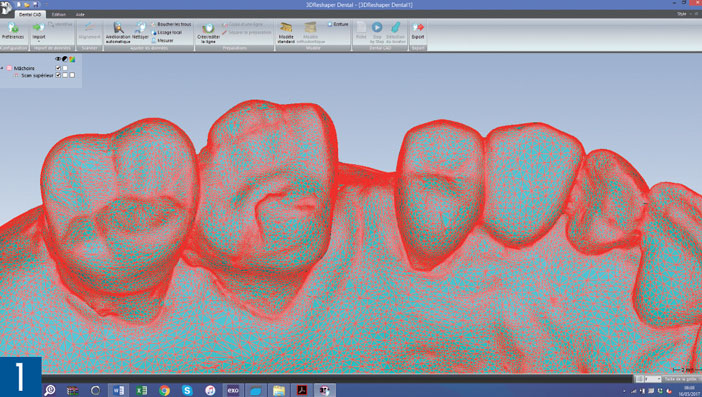Choose Modèle standard
The width and height of the screenshot is (702, 397).
click(x=286, y=33)
